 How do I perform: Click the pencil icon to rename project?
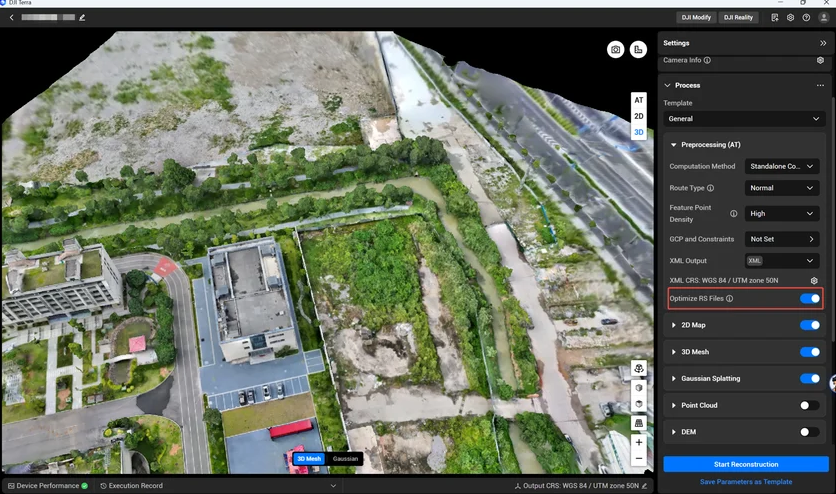point(82,18)
